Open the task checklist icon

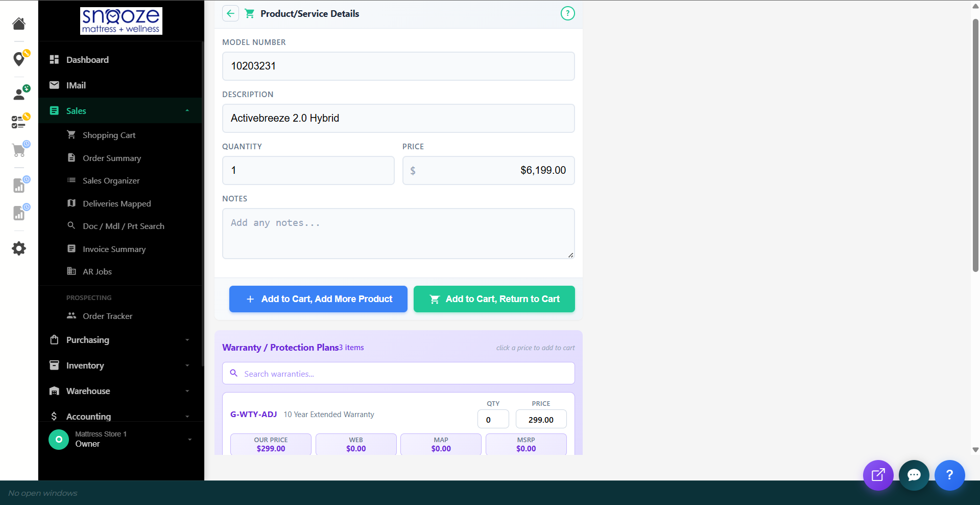pos(19,121)
